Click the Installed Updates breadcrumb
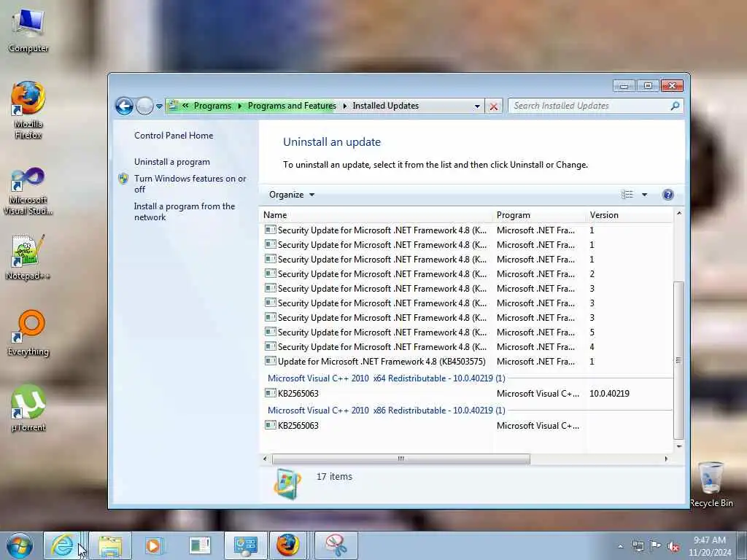The image size is (747, 560). (385, 106)
